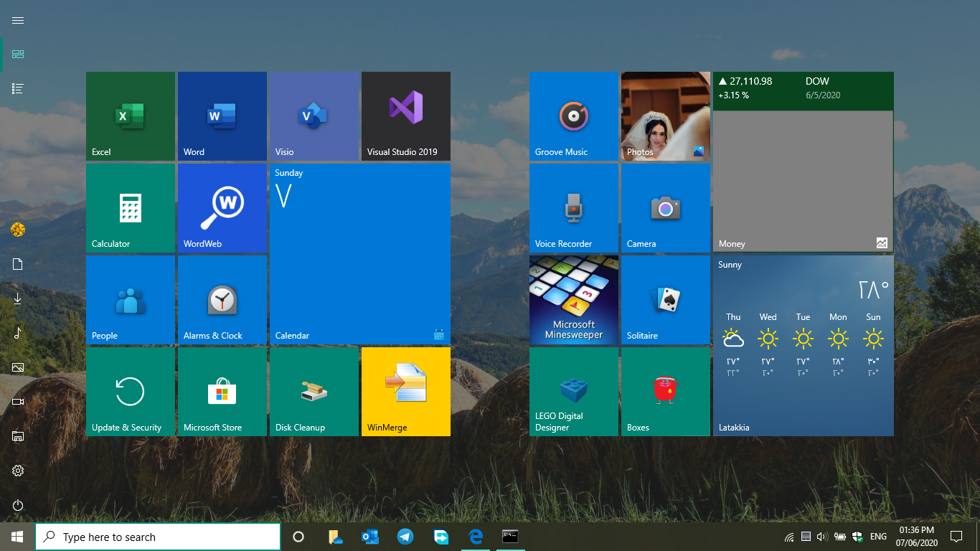This screenshot has width=980, height=551.
Task: Open the Calendar live tile
Action: [360, 254]
